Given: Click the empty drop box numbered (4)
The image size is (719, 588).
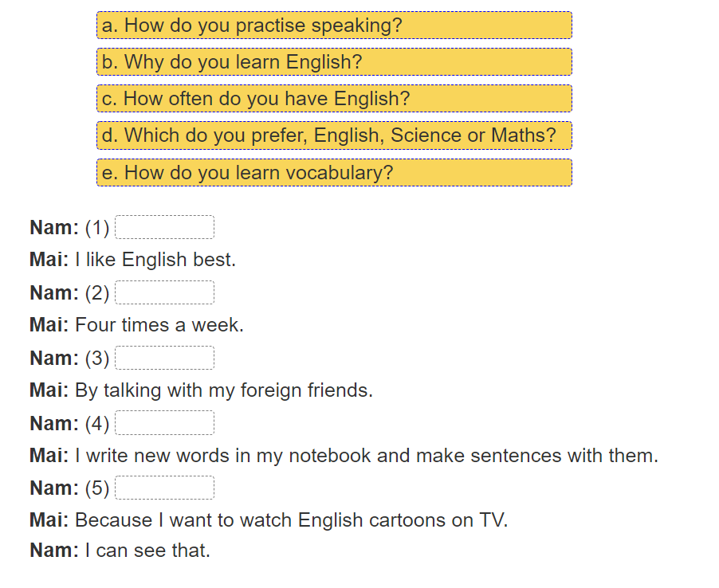Looking at the screenshot, I should [164, 423].
